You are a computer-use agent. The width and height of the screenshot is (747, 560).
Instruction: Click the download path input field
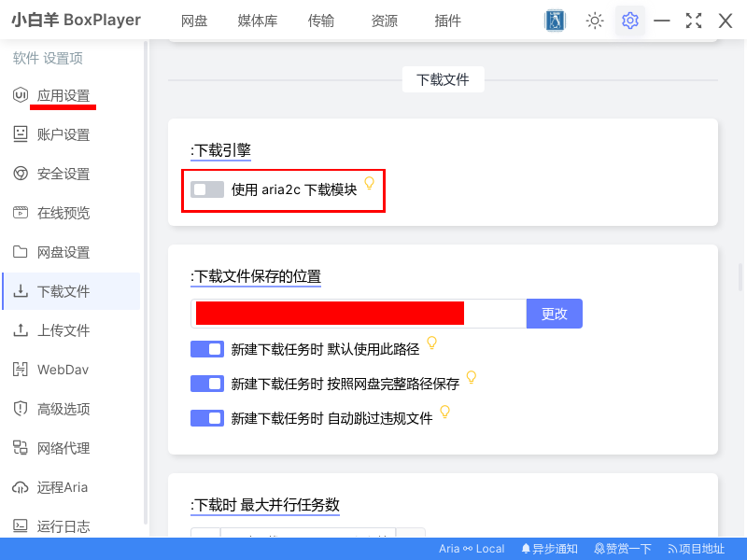(358, 314)
